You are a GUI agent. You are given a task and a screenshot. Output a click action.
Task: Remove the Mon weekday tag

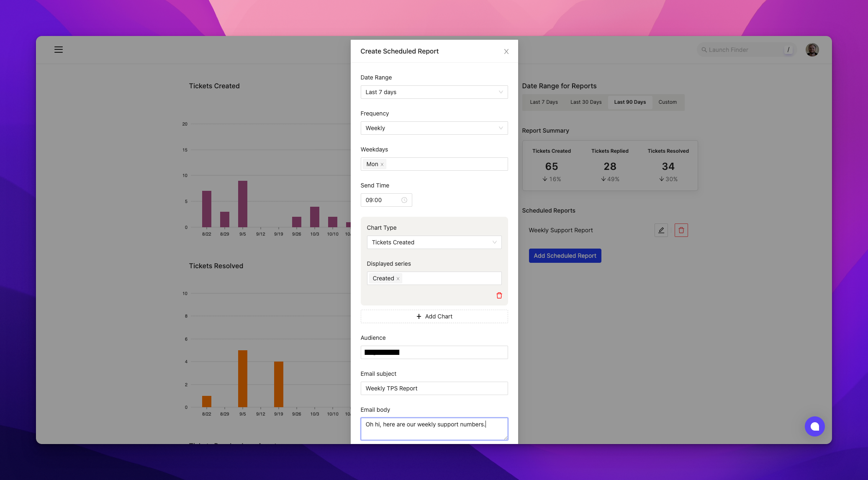coord(382,164)
